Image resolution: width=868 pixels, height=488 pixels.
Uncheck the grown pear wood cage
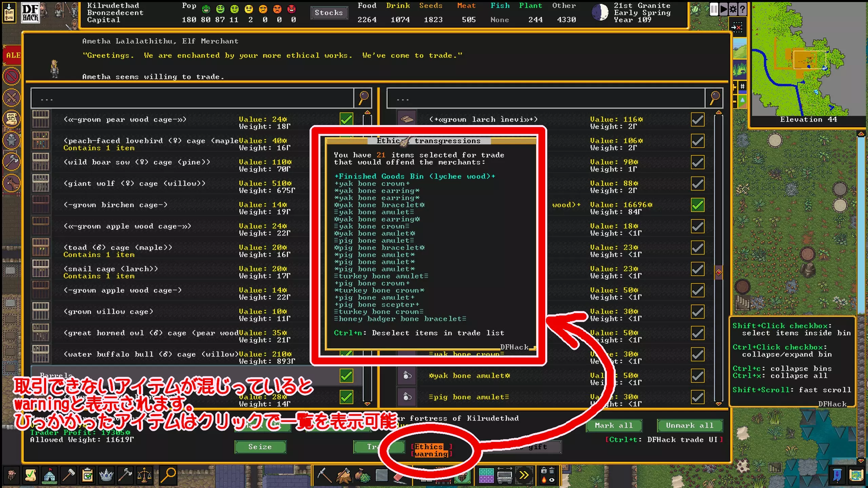tap(346, 119)
